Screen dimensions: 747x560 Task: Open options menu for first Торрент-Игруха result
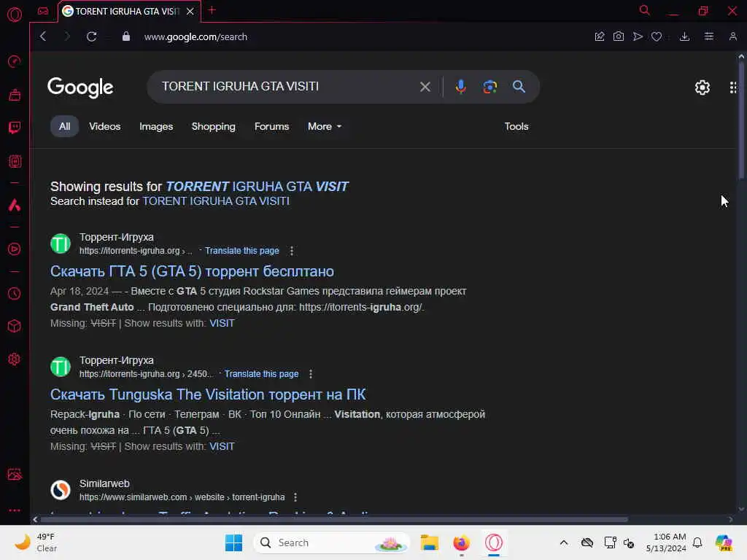point(292,251)
